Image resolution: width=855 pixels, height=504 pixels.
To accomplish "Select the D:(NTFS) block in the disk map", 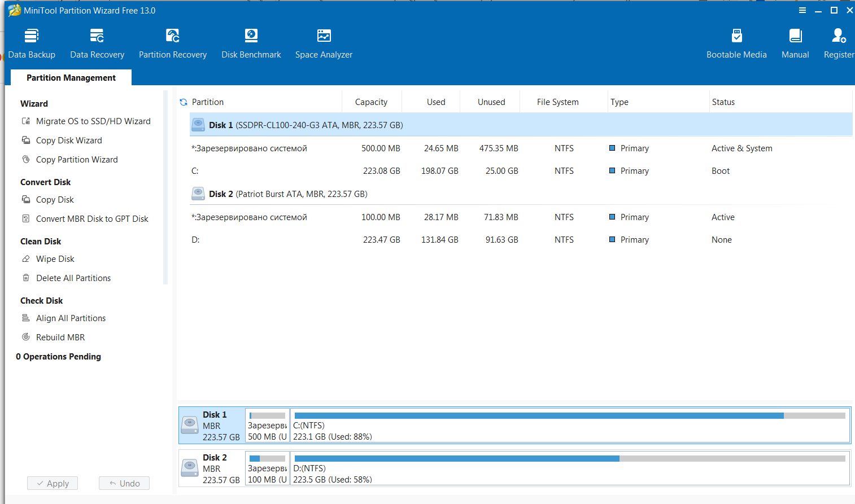I will 569,468.
